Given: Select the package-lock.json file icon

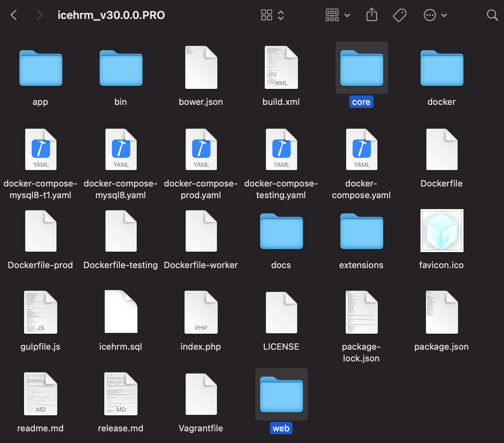Looking at the screenshot, I should (x=361, y=312).
